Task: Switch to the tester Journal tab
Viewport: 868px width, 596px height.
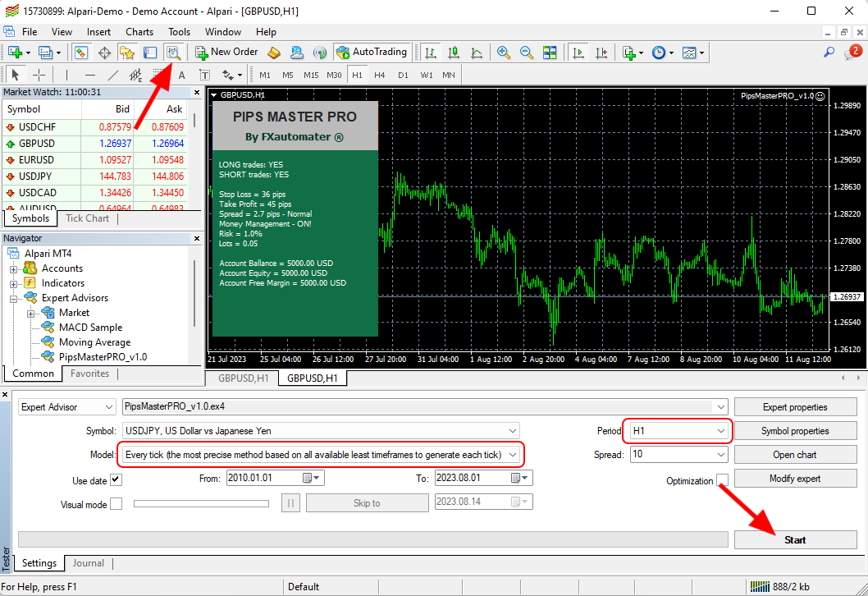Action: [88, 563]
